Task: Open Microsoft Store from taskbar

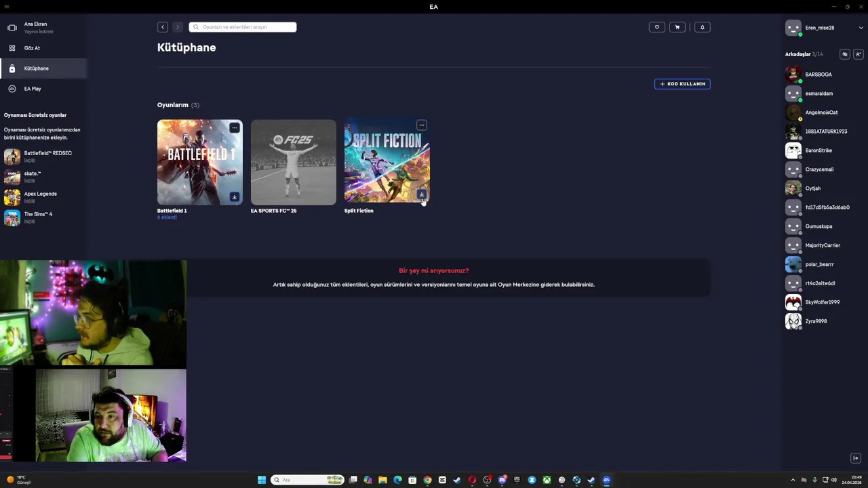Action: coord(412,480)
